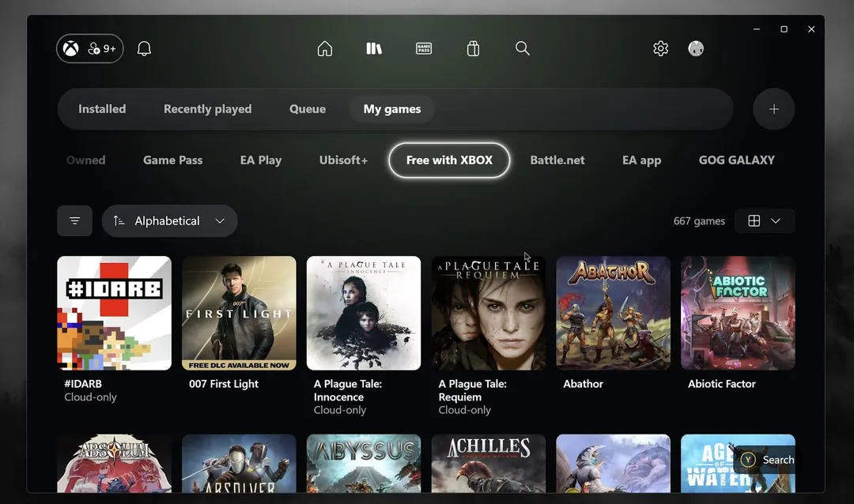
Task: Open the Abathor game cover
Action: (x=614, y=313)
